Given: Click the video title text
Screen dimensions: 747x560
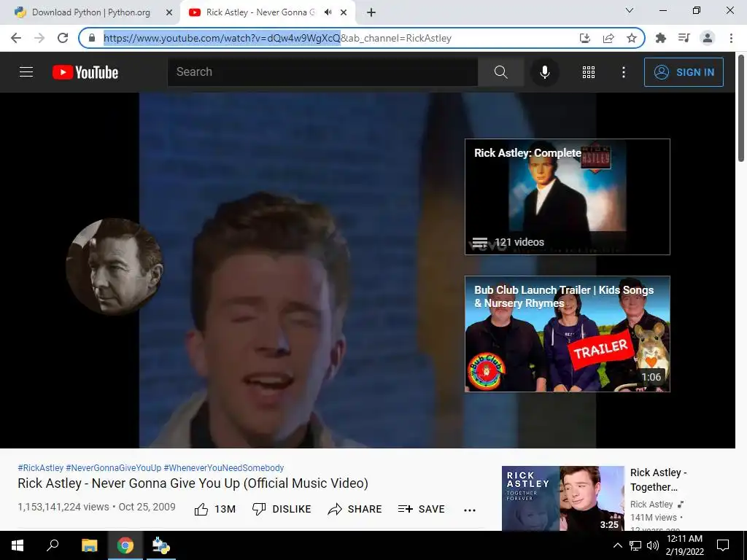Looking at the screenshot, I should click(193, 483).
